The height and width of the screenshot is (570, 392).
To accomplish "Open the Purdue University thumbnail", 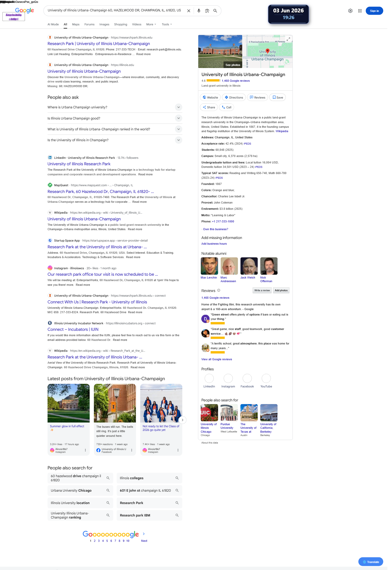I will click(229, 412).
